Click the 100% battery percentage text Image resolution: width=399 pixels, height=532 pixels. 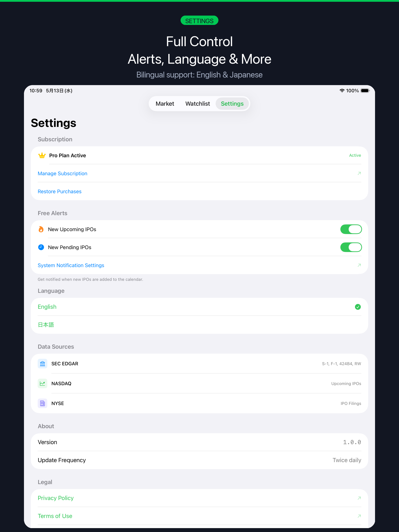coord(352,91)
